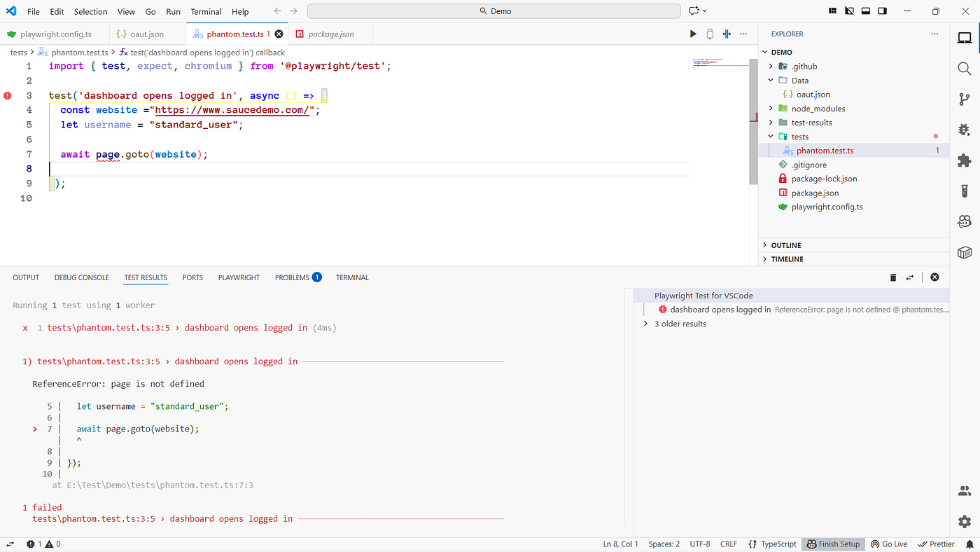The height and width of the screenshot is (552, 980).
Task: Open Explorer panel ellipsis menu
Action: click(934, 34)
